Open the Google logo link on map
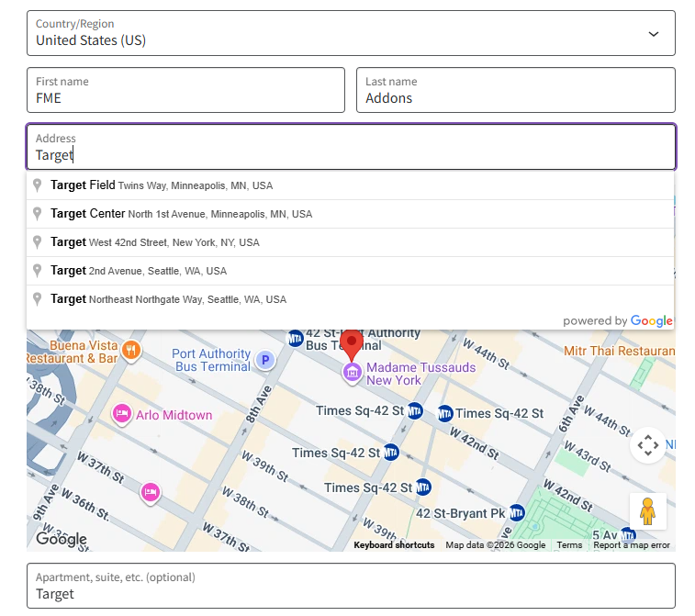 (x=62, y=539)
